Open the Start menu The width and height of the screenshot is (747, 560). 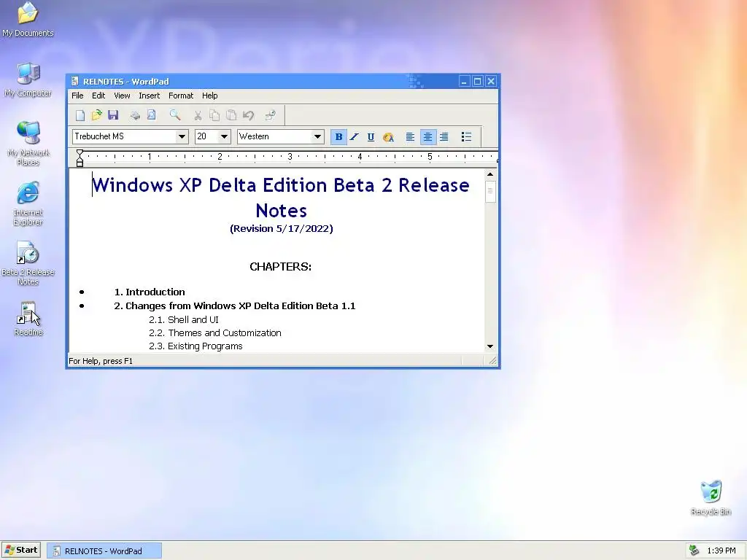pos(21,550)
